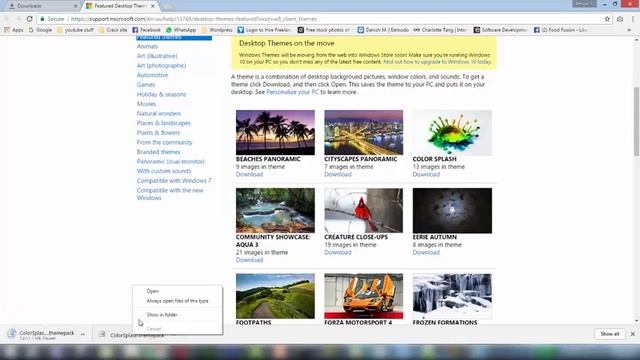This screenshot has height=360, width=640.
Task: Open the Automotive themes category
Action: coord(152,75)
